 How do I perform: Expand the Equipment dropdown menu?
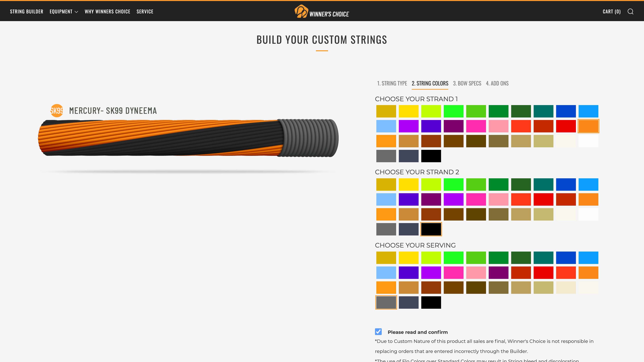click(64, 12)
